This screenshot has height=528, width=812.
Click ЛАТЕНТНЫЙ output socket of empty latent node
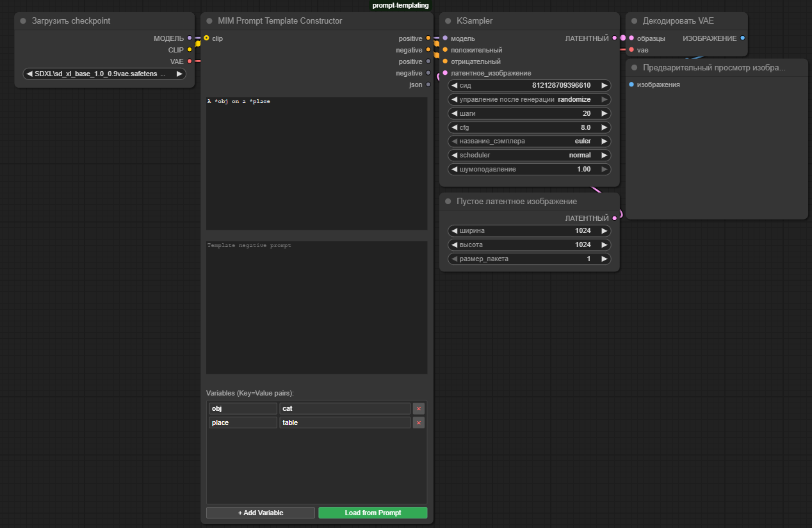click(615, 218)
